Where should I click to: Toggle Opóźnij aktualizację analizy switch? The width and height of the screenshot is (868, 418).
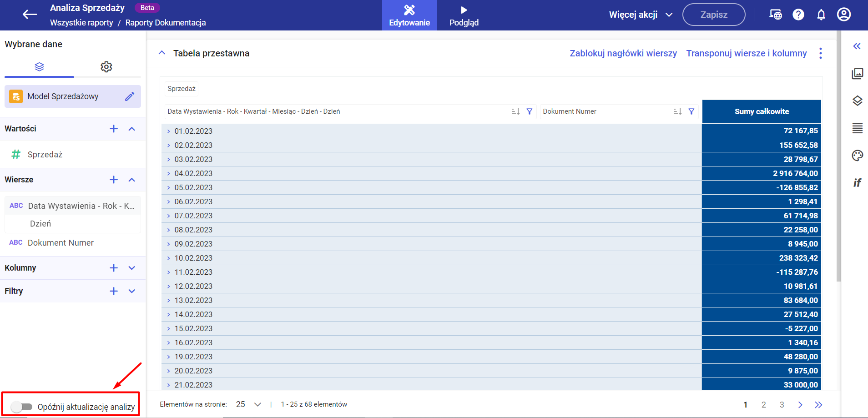tap(21, 407)
